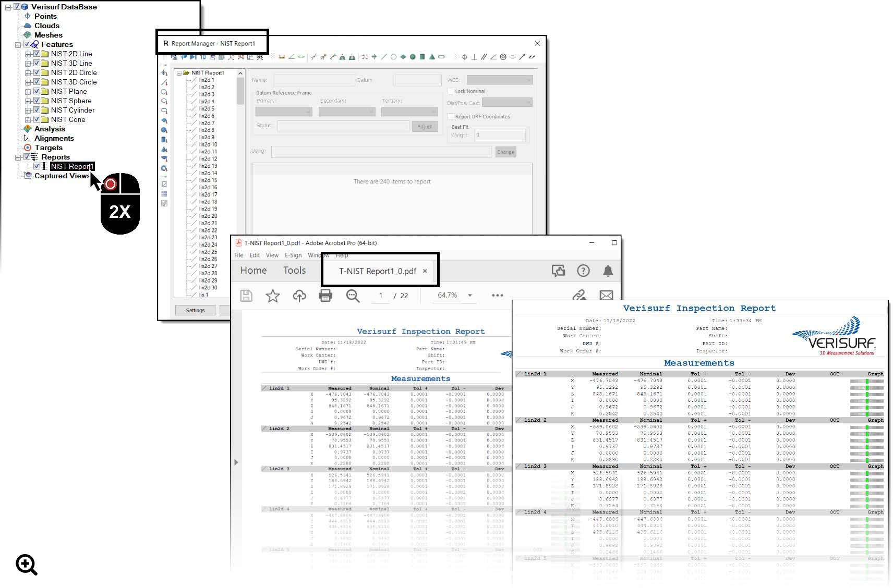
Task: Click the Change button in Report Manager
Action: pyautogui.click(x=505, y=152)
